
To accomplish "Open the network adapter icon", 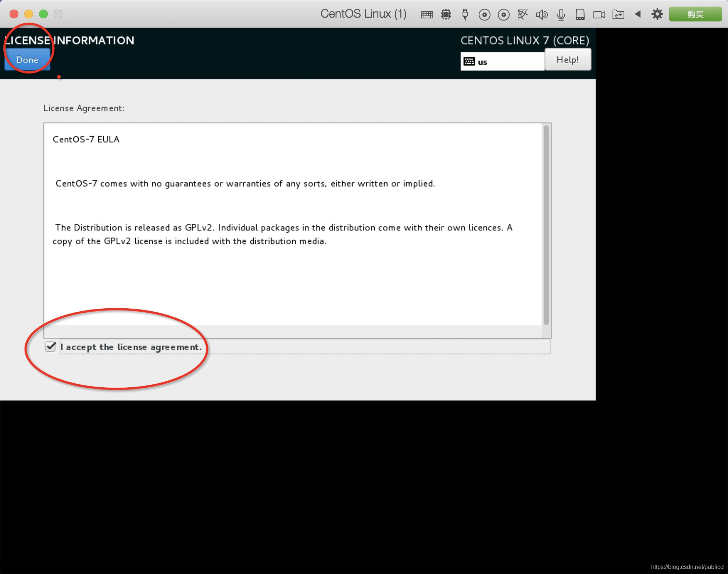I will point(522,15).
